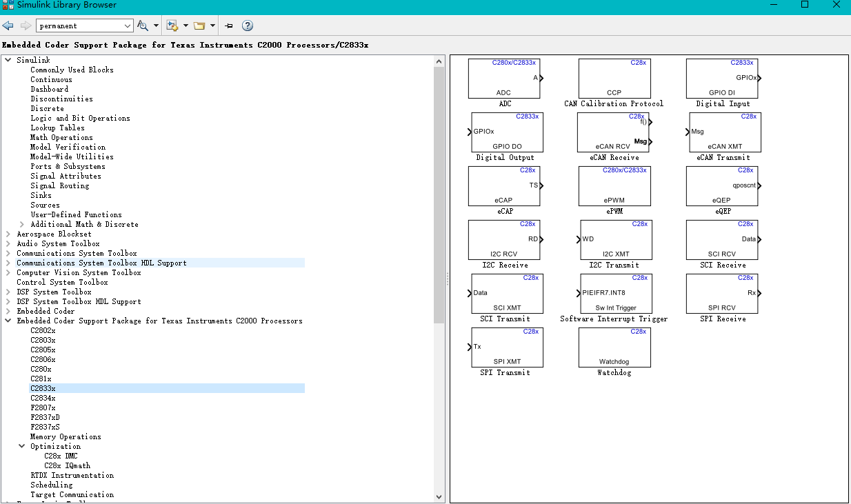Collapse the Optimization tree node
This screenshot has width=851, height=504.
point(22,446)
